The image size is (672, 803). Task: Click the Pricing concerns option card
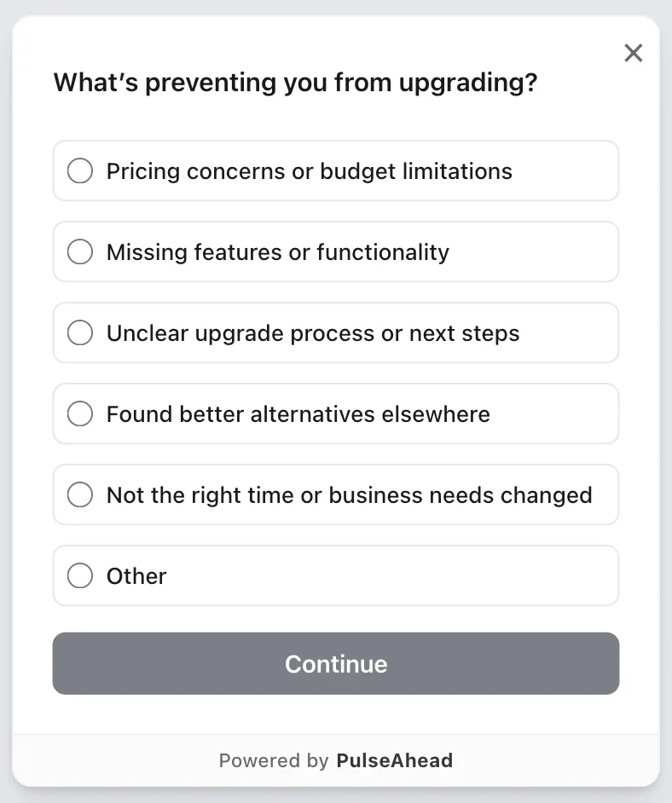(x=336, y=170)
